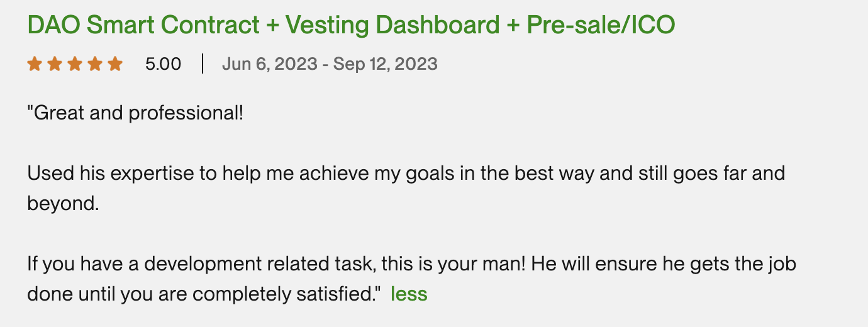Click the 5.00 rating score
868x327 pixels.
coord(163,64)
